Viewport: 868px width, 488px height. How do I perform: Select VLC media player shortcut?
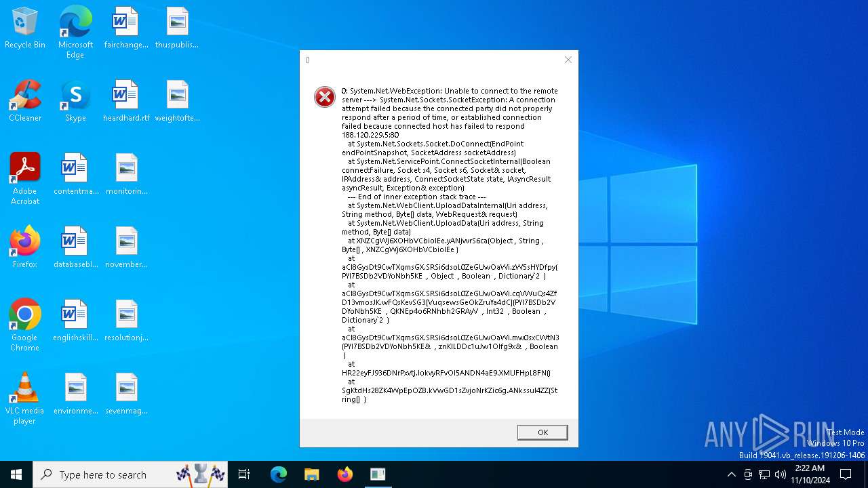[x=25, y=399]
